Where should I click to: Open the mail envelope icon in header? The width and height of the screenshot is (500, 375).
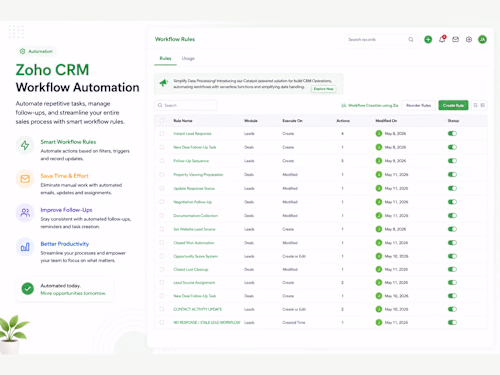click(455, 39)
